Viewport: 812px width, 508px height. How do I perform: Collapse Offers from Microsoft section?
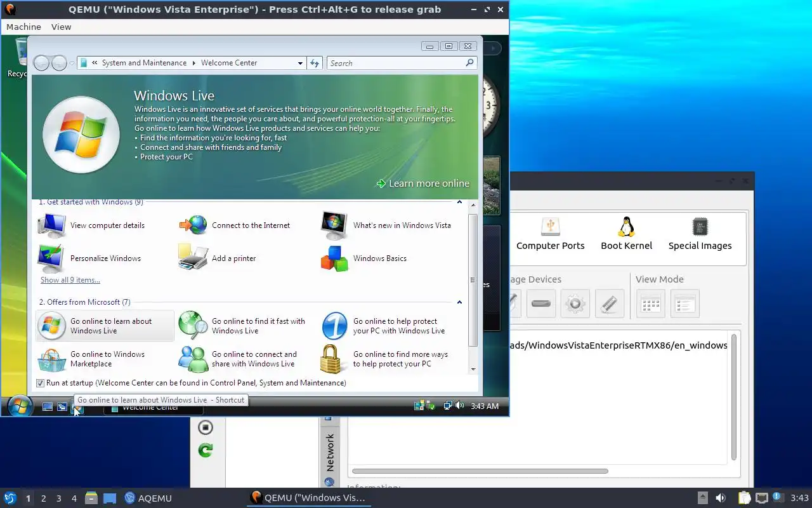point(459,302)
